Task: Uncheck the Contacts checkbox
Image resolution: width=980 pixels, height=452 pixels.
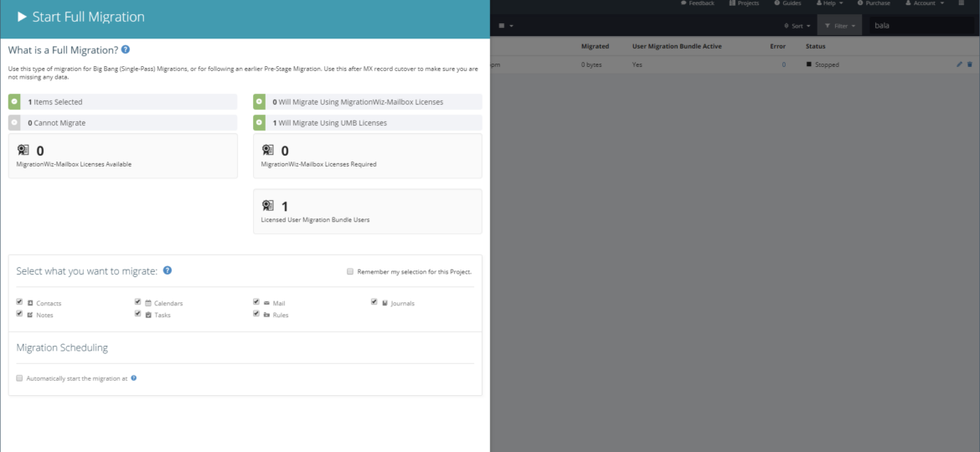Action: tap(19, 301)
